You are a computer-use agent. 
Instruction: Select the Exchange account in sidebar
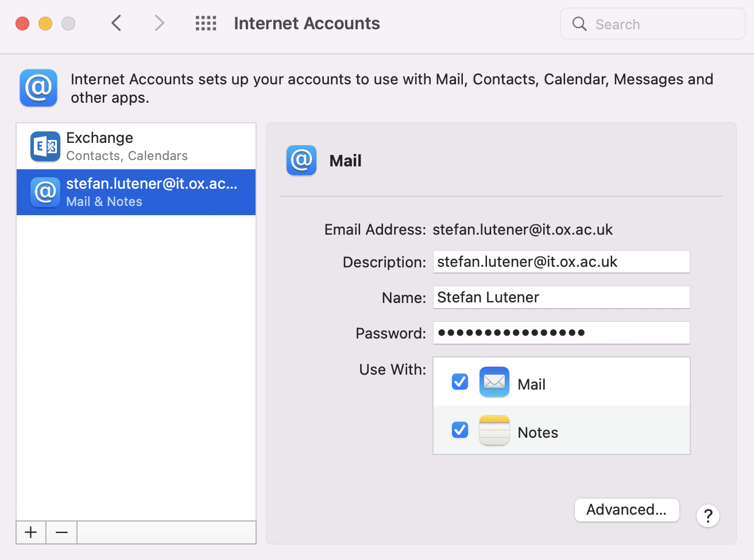[x=136, y=146]
